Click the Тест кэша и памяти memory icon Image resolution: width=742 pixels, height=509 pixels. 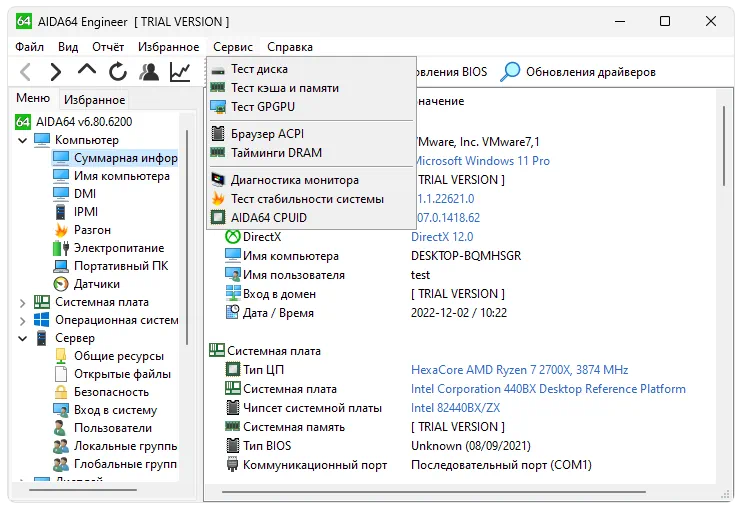pyautogui.click(x=218, y=88)
